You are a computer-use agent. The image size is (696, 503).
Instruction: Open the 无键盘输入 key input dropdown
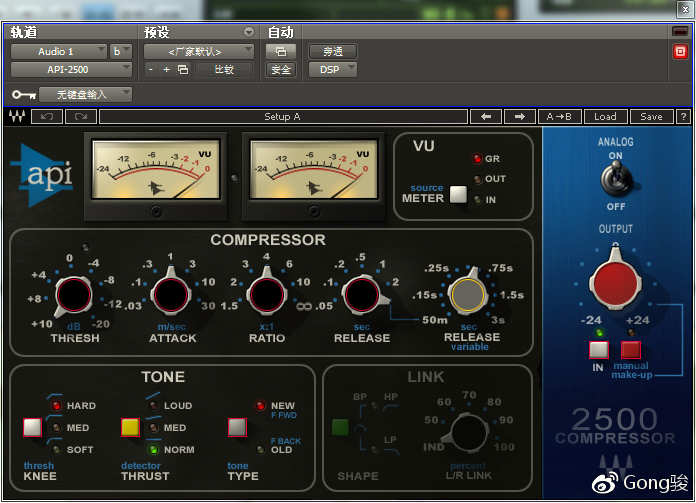85,95
